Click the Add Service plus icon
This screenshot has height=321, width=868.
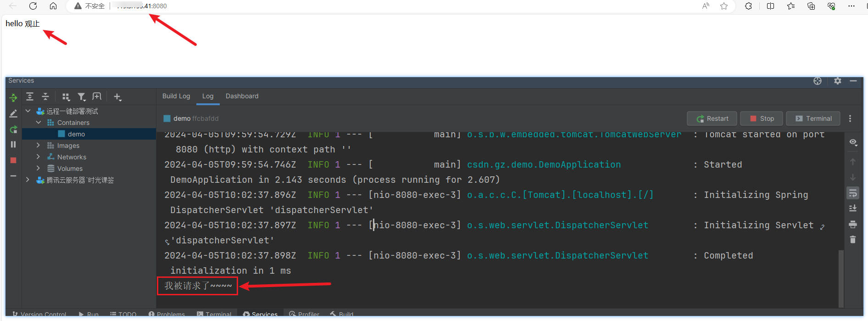117,97
